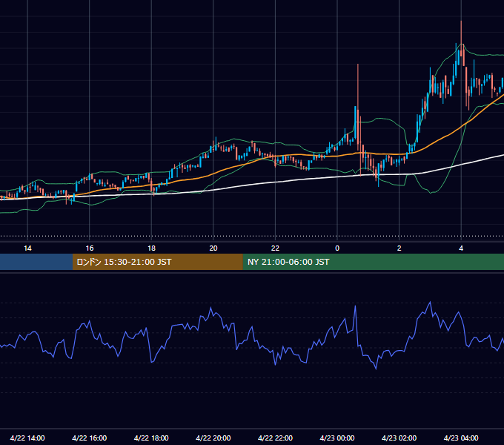Click the NY 21:00-06:00 JST session bar
Viewport: 504px width, 445px height.
[x=373, y=262]
